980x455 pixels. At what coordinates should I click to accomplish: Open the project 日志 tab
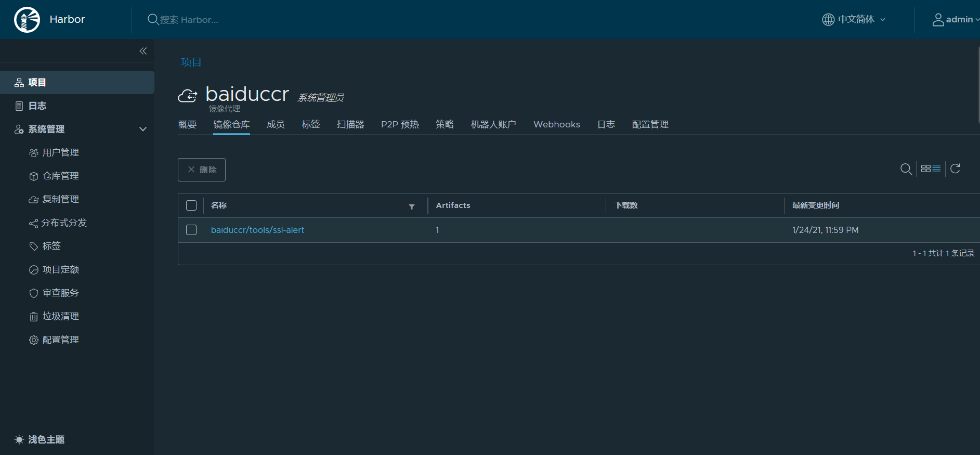click(606, 124)
